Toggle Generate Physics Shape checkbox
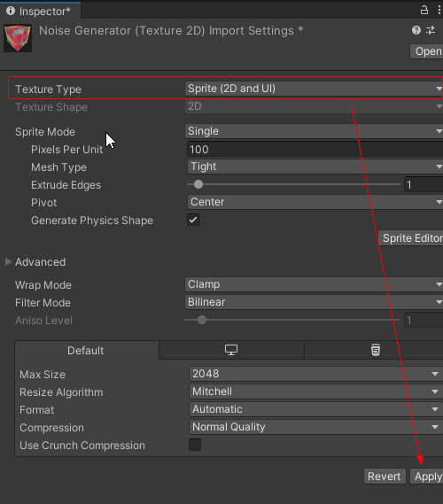 point(193,221)
